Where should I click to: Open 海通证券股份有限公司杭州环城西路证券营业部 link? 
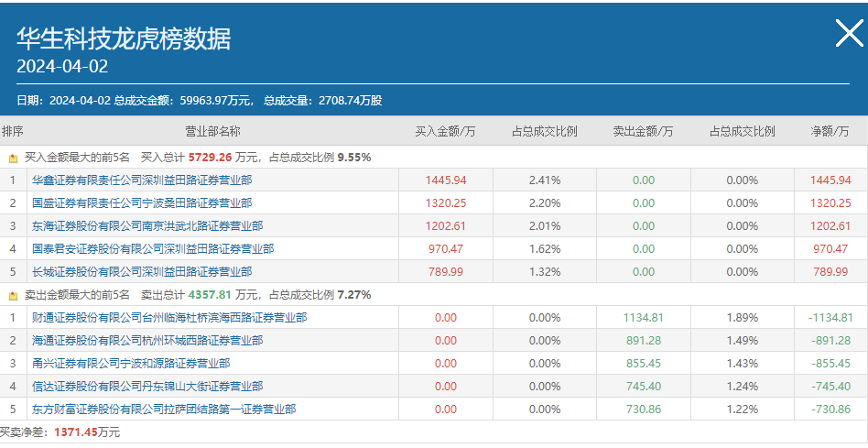(x=147, y=341)
